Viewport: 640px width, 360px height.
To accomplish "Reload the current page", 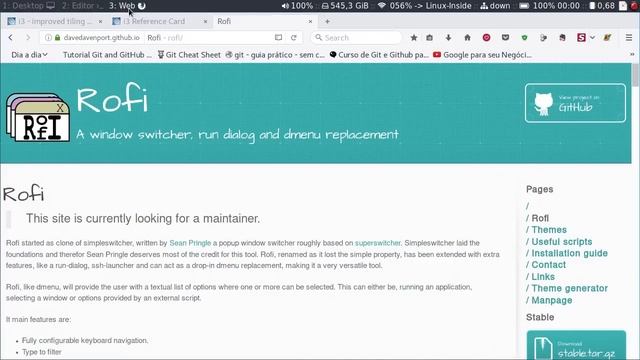I will click(293, 38).
